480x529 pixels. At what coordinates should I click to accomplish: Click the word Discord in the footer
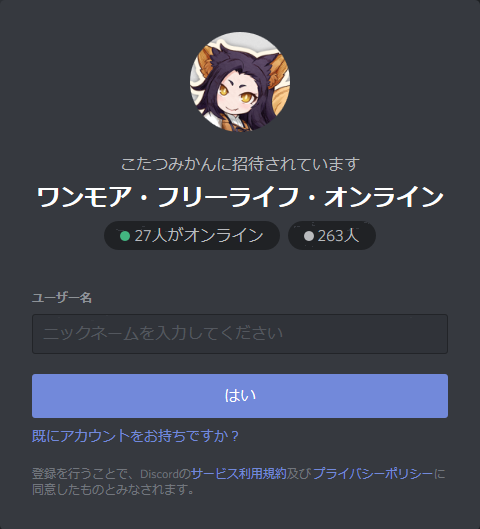coord(159,474)
